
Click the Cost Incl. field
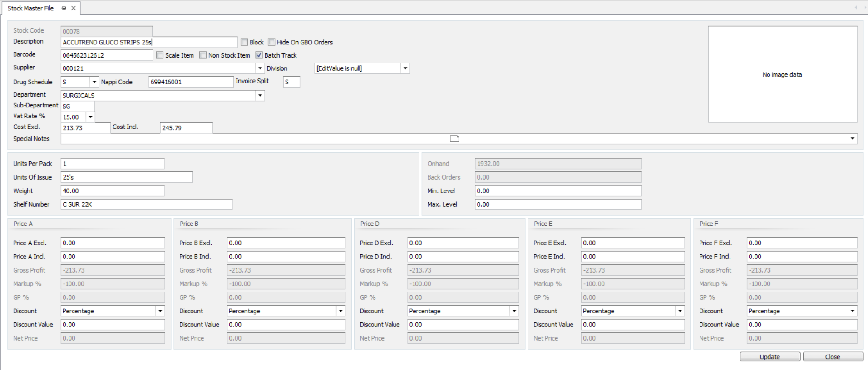coord(186,128)
